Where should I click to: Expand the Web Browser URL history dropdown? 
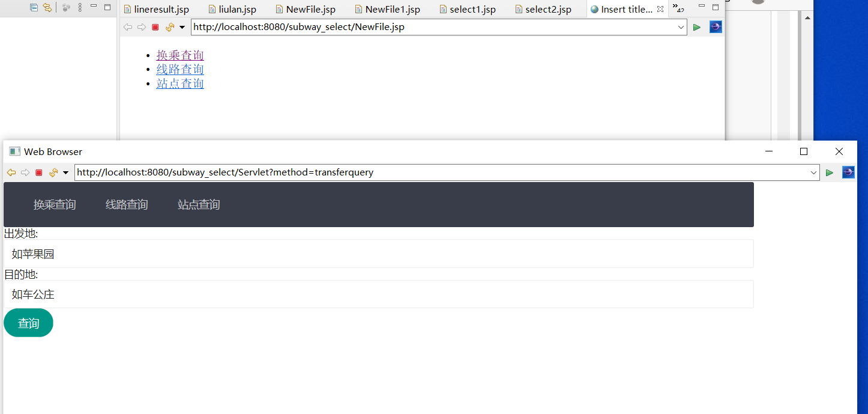[x=814, y=172]
